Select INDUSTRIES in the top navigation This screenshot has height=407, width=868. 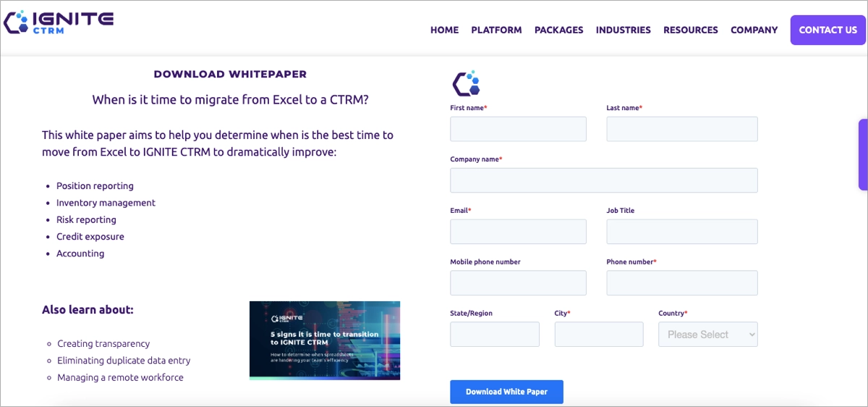[x=623, y=30]
